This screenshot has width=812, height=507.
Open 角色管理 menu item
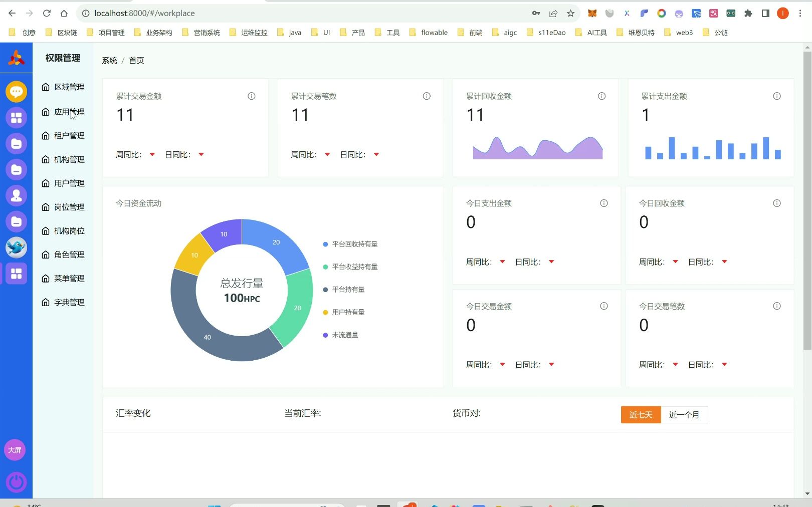(63, 255)
